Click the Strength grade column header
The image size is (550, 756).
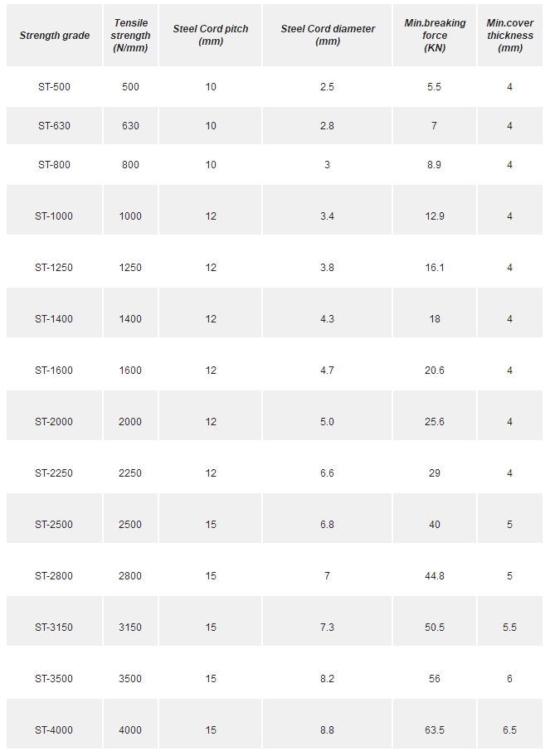click(55, 35)
